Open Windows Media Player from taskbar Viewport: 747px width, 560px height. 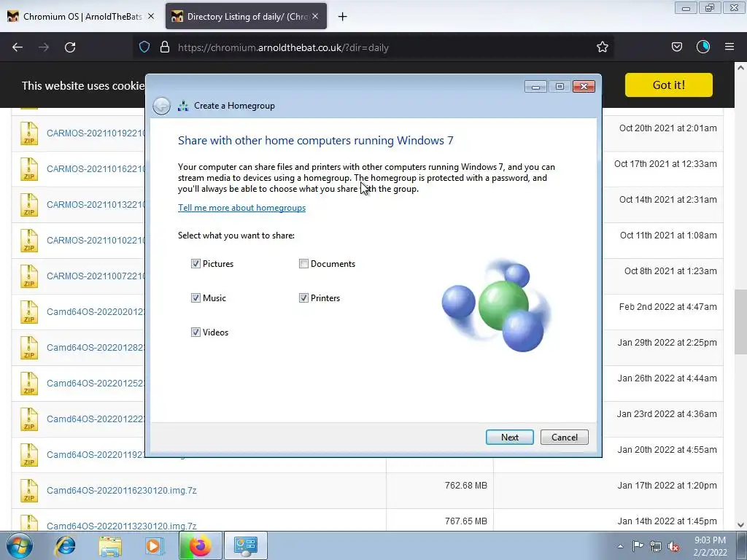click(x=155, y=546)
